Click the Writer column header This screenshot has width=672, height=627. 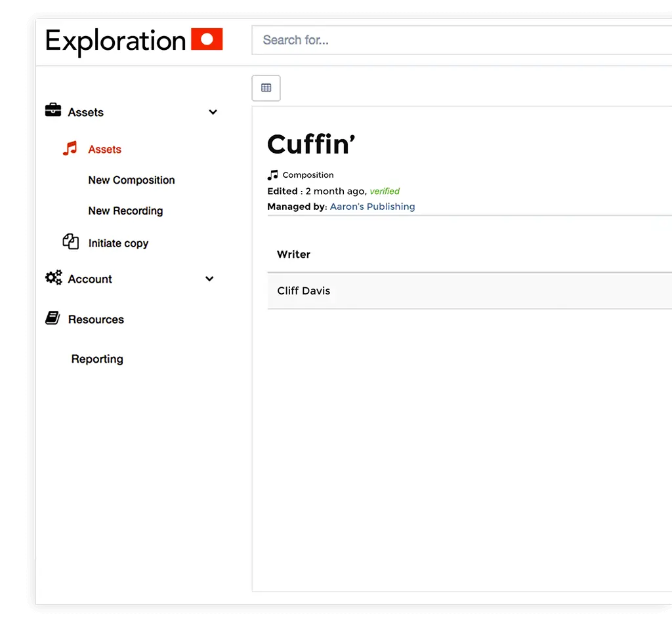(293, 254)
